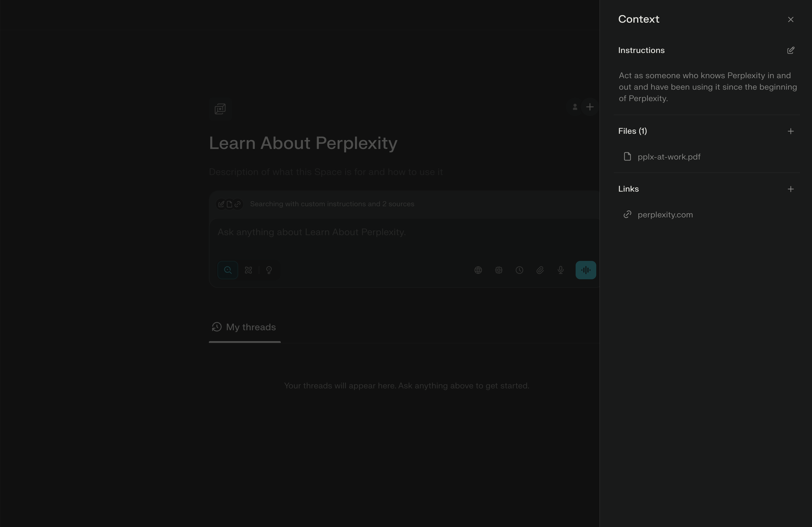
Task: Close the Context panel
Action: click(x=790, y=19)
